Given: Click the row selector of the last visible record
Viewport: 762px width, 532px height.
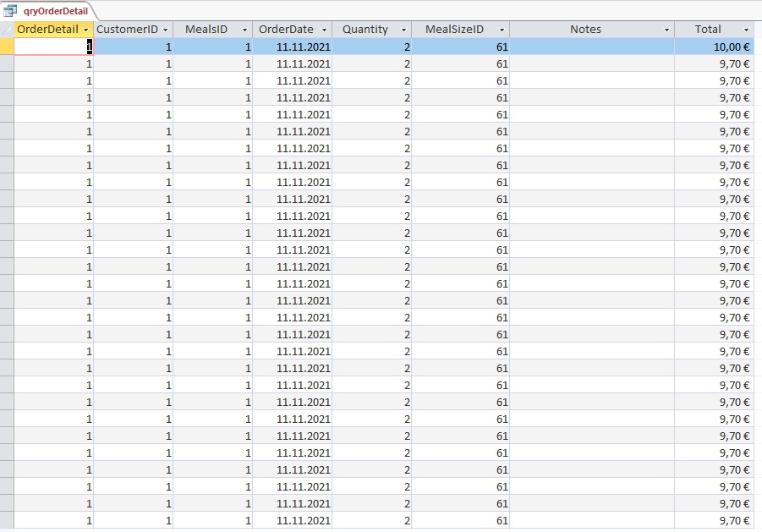Looking at the screenshot, I should tap(7, 520).
